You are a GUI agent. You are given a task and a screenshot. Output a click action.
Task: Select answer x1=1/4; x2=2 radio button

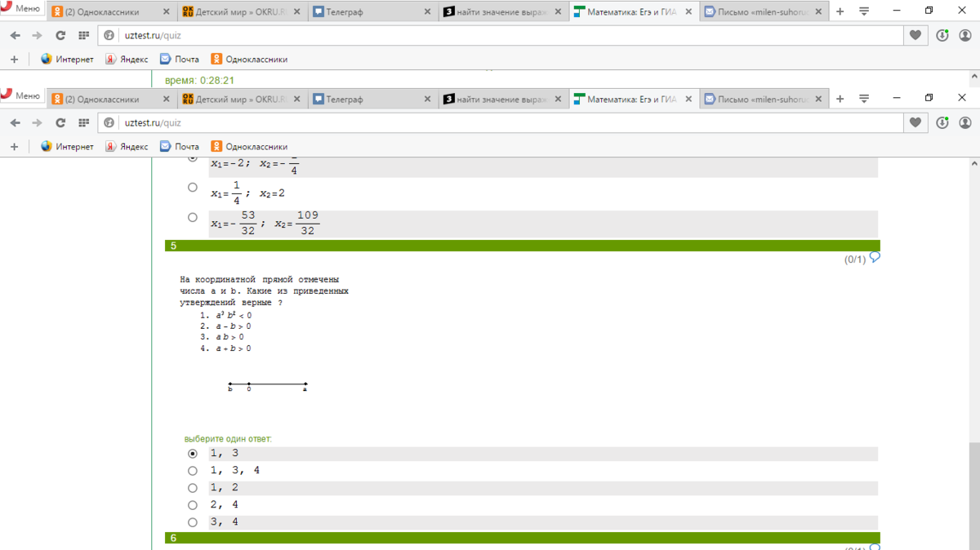[x=193, y=187]
